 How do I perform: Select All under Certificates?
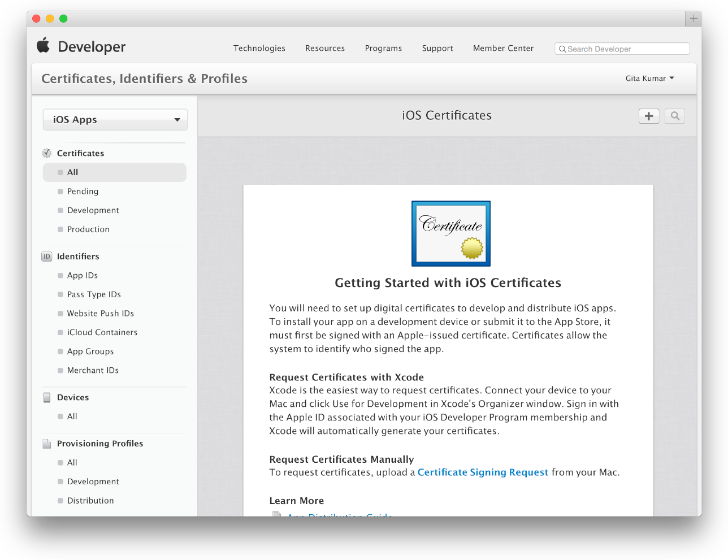pos(115,172)
